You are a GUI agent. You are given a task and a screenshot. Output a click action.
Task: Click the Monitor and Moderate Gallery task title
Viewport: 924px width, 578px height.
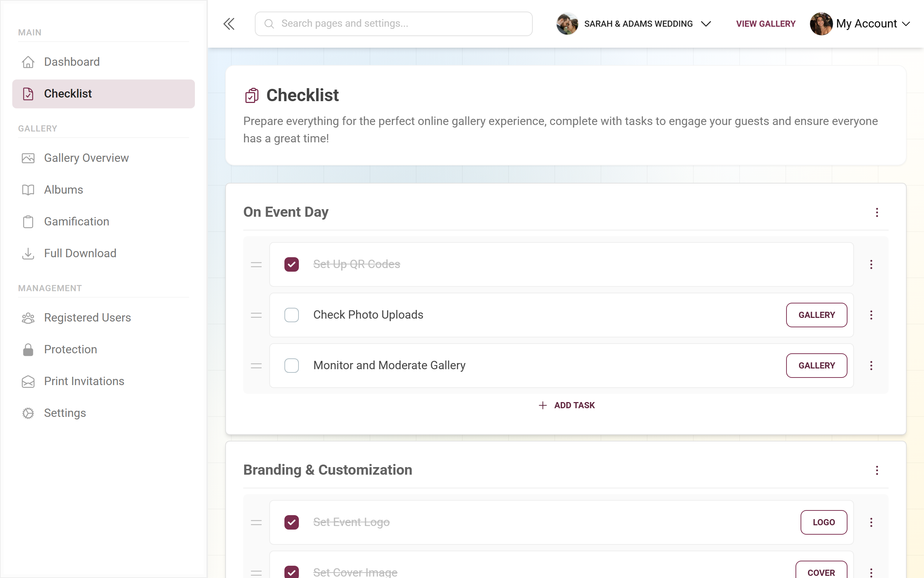[389, 366]
